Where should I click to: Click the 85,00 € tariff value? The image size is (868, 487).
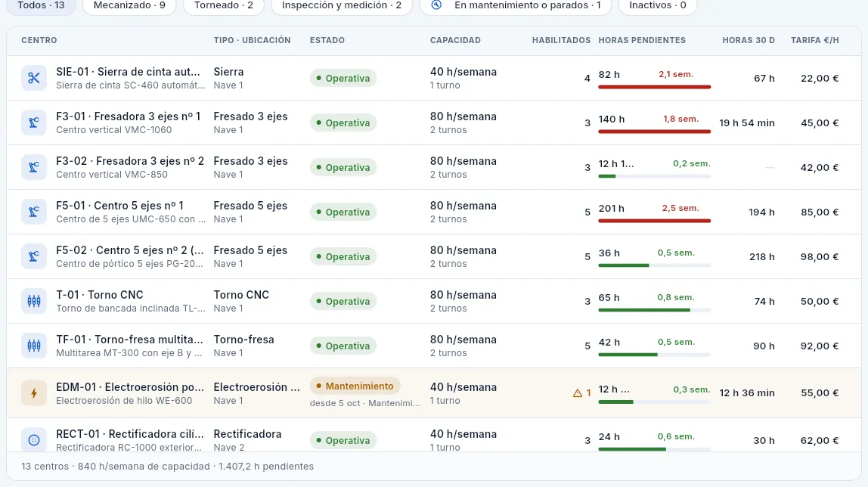click(820, 212)
